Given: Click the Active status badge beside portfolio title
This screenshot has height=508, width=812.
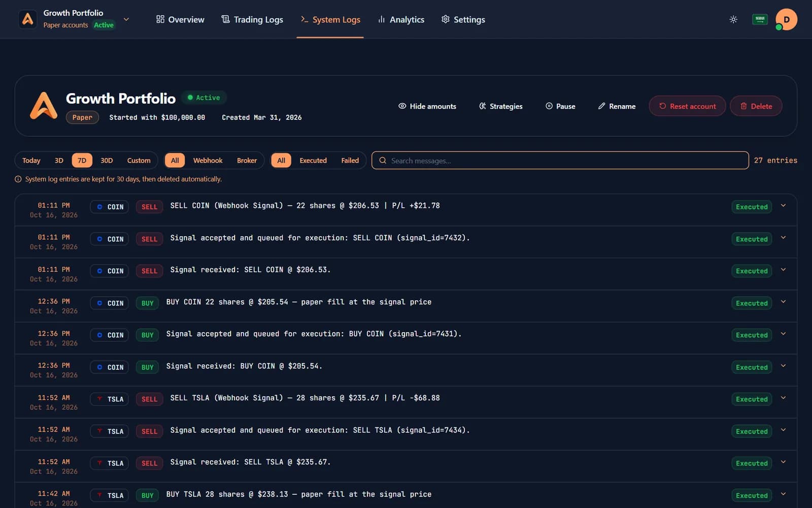Looking at the screenshot, I should 204,98.
